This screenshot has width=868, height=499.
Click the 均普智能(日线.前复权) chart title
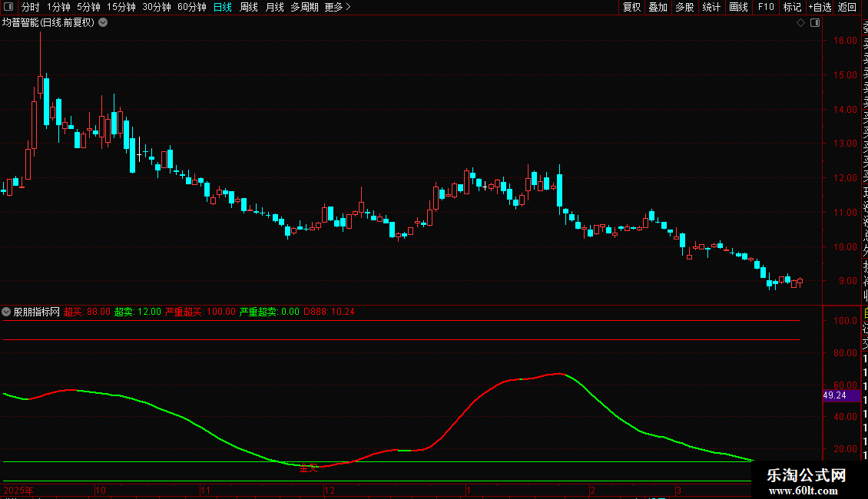(48, 23)
